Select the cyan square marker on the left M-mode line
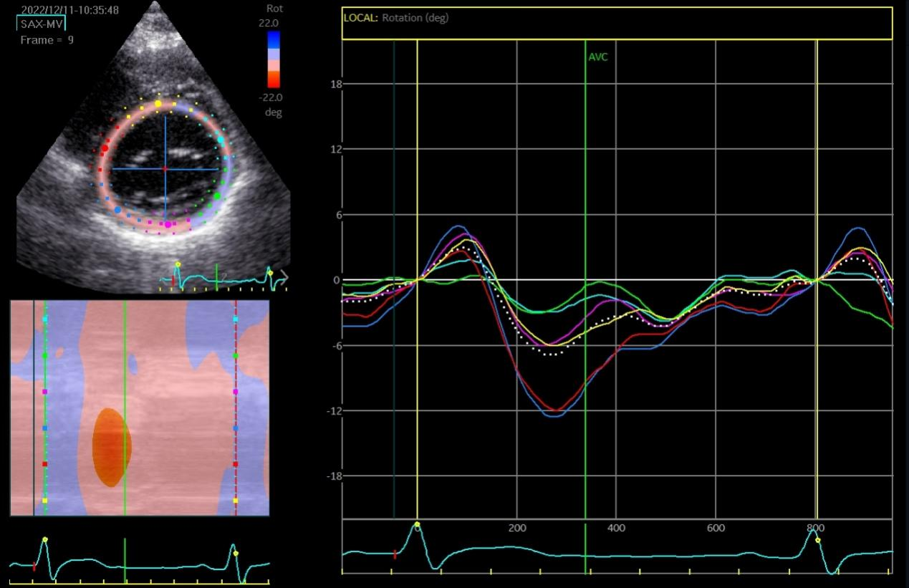Image resolution: width=909 pixels, height=588 pixels. tap(45, 319)
